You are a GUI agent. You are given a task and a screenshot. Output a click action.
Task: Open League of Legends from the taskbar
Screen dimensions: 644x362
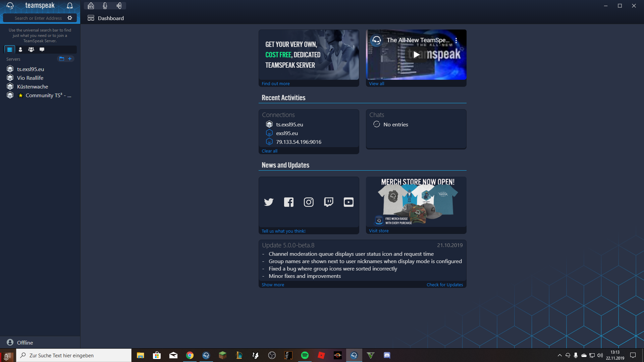tap(239, 355)
